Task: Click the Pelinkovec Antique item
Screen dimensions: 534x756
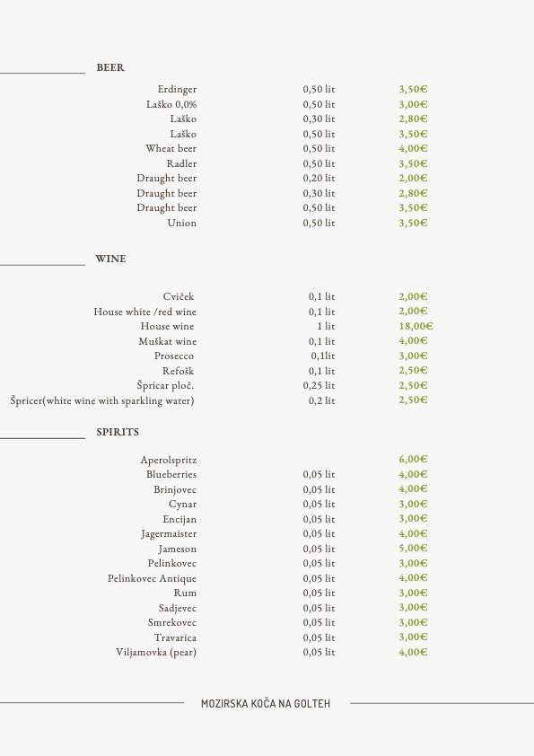Action: point(152,578)
